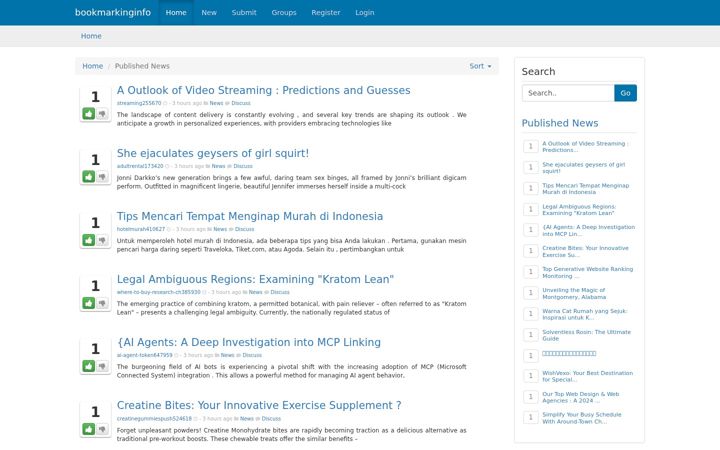This screenshot has height=450, width=720.
Task: Open sidebar link Top Generative Website Ranking
Action: 587,273
